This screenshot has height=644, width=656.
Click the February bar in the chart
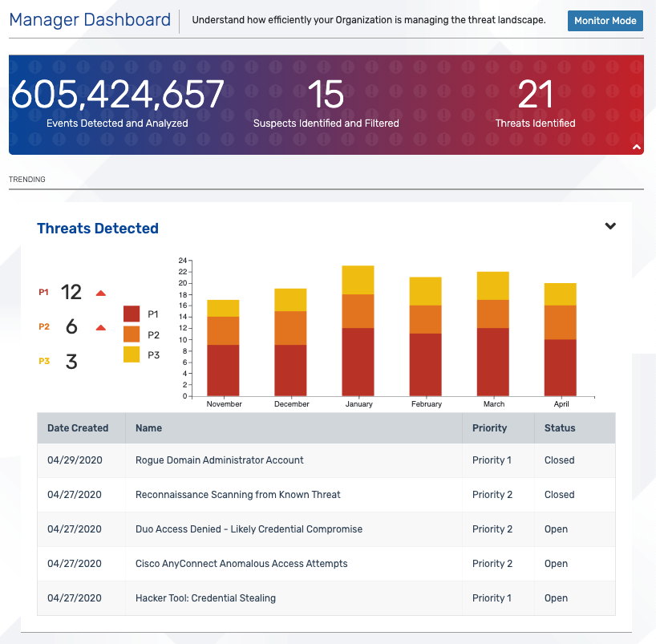click(x=426, y=337)
